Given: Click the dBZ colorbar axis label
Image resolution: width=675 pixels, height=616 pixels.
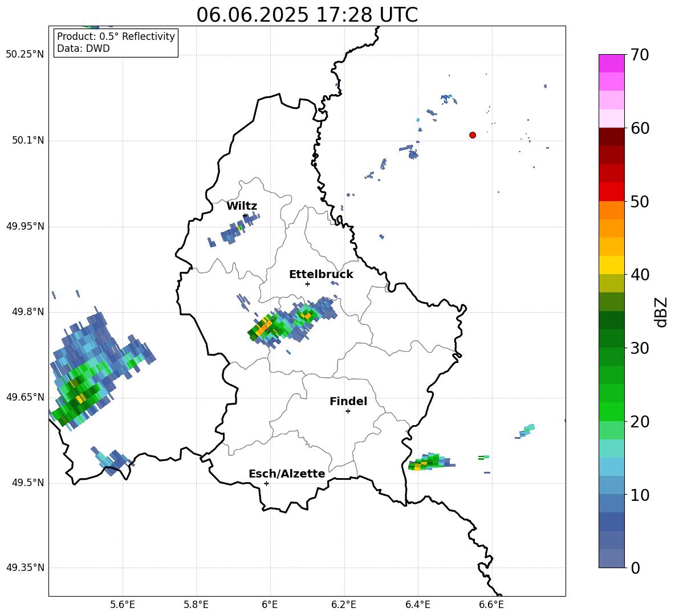Looking at the screenshot, I should [662, 312].
